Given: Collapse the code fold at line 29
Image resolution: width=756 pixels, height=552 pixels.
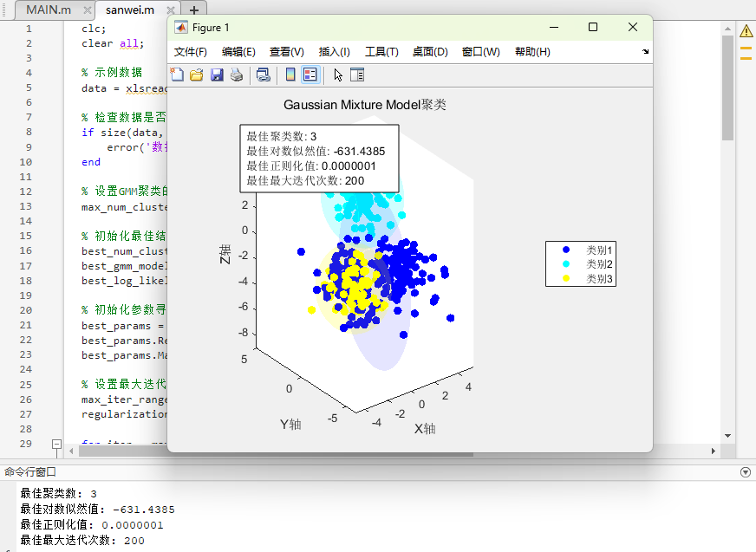Looking at the screenshot, I should 57,444.
